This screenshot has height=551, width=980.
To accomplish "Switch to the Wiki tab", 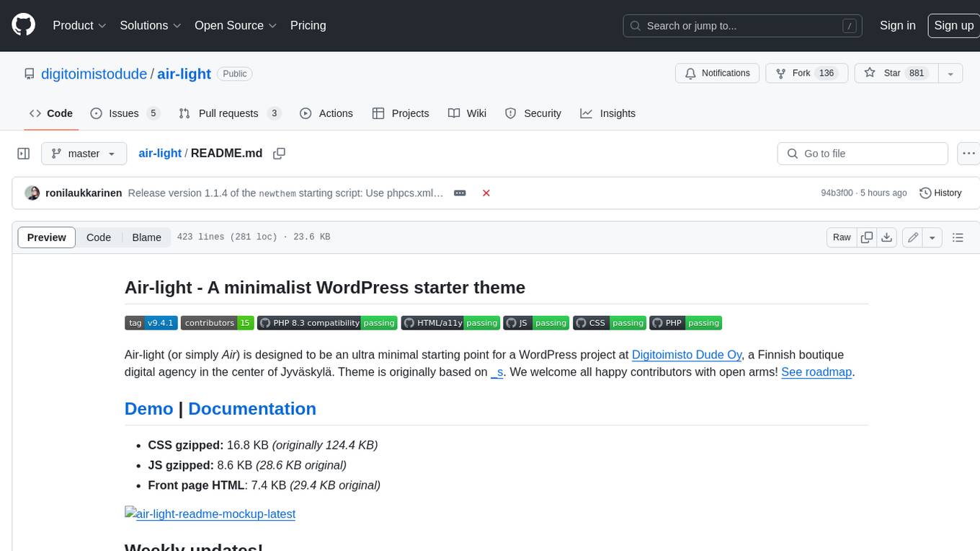I will (x=467, y=113).
